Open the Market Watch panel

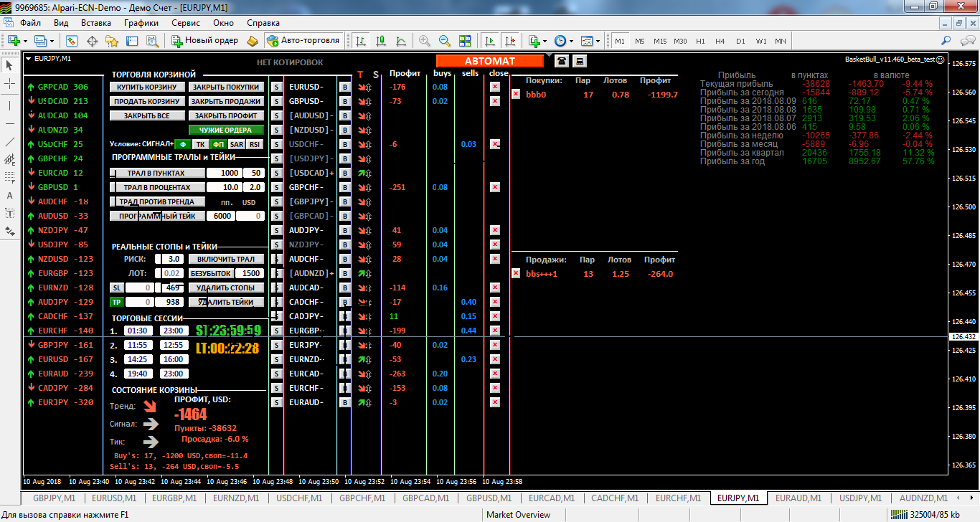(72, 41)
